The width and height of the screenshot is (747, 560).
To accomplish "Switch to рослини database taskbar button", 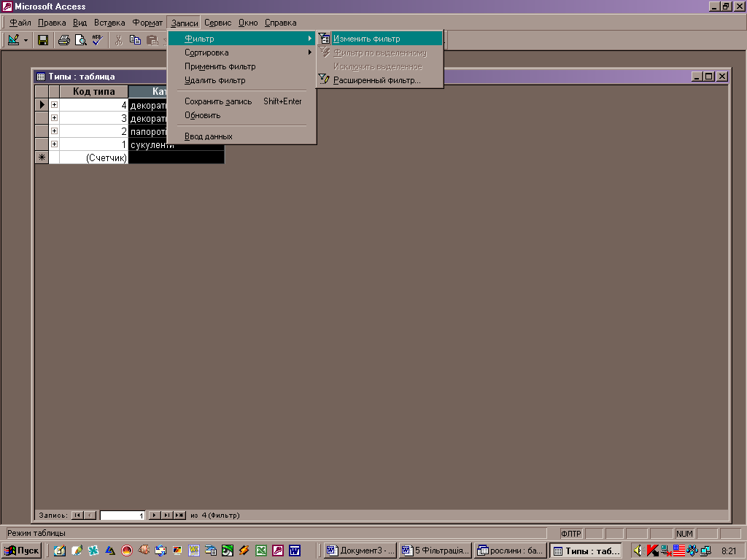I will click(x=510, y=551).
